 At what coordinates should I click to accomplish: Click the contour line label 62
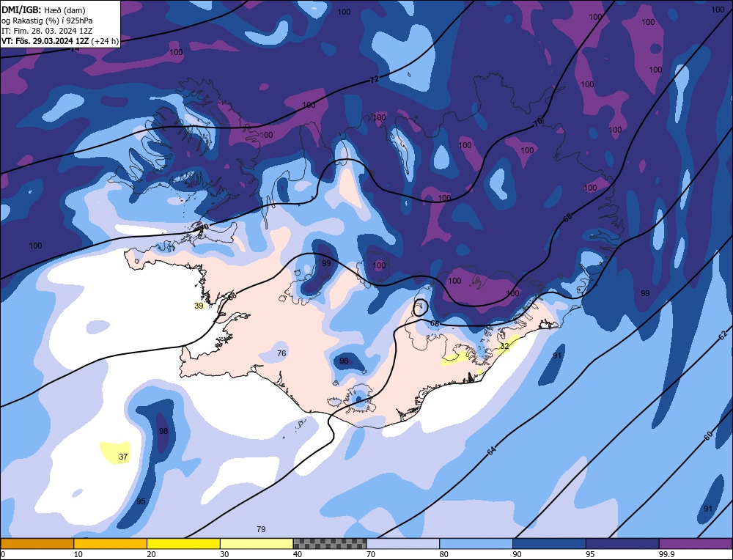click(x=723, y=335)
